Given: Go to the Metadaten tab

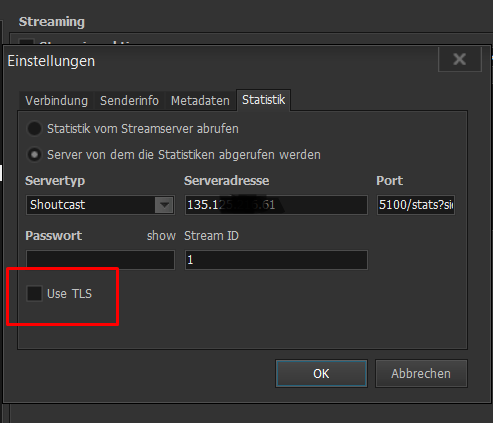Looking at the screenshot, I should 200,100.
